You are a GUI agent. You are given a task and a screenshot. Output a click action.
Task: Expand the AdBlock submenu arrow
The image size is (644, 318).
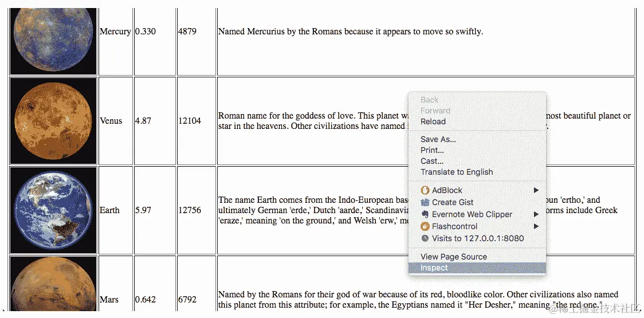pyautogui.click(x=536, y=190)
